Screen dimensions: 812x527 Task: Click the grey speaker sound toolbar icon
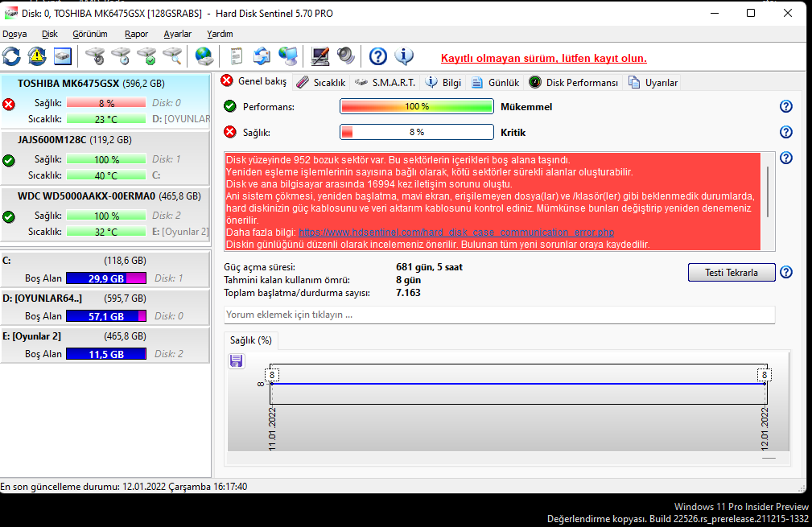coord(346,56)
